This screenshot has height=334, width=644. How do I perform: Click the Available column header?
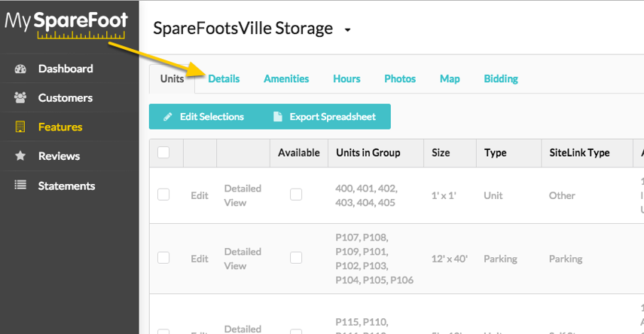coord(298,153)
